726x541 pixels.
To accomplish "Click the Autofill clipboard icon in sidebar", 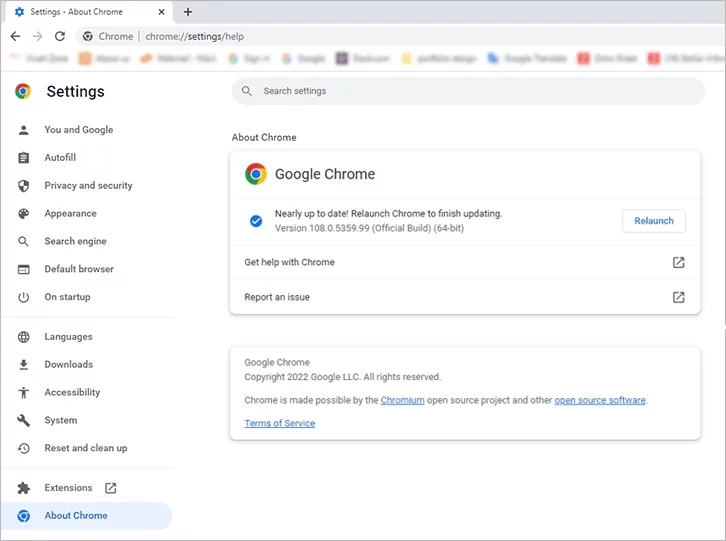I will coord(24,158).
